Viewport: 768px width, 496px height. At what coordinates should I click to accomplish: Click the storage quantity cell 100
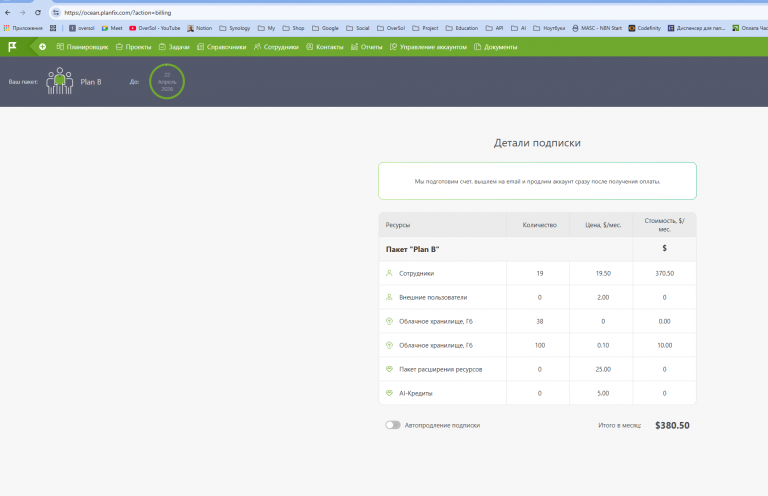(540, 345)
